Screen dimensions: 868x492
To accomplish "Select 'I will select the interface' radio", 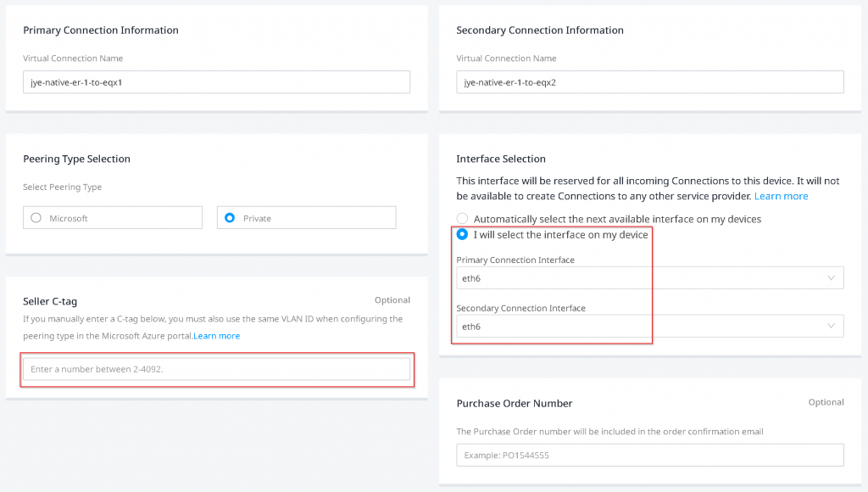I will (x=463, y=235).
